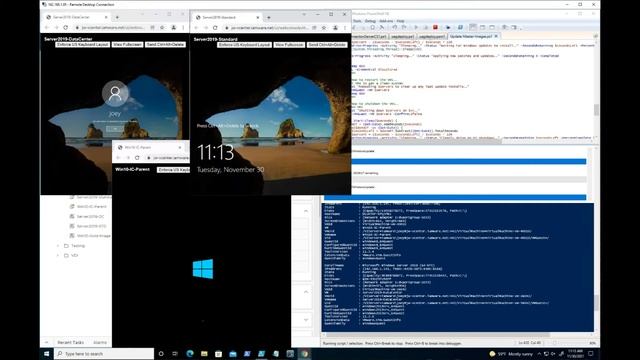The image size is (640, 360).
Task: Reload the Win10-IC-Parent browser page
Action: point(137,158)
